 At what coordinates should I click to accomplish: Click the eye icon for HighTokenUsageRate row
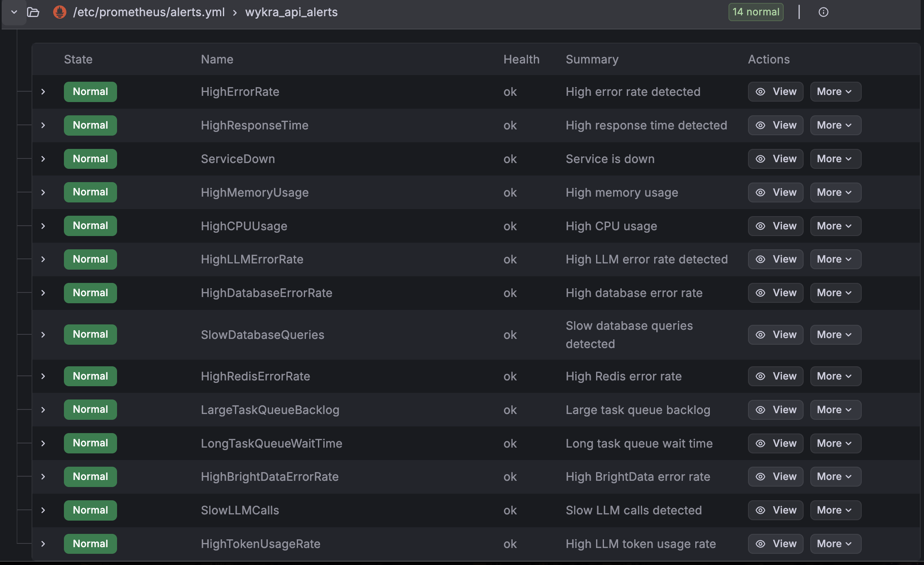pyautogui.click(x=760, y=544)
